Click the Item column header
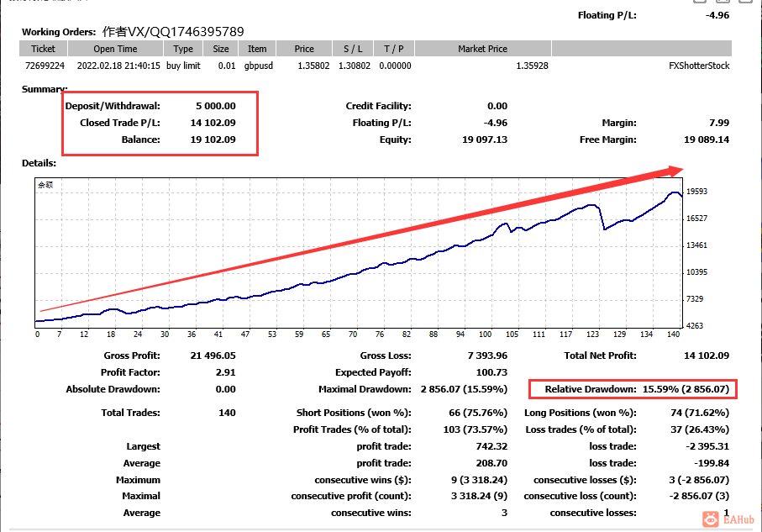The width and height of the screenshot is (762, 532). click(257, 49)
